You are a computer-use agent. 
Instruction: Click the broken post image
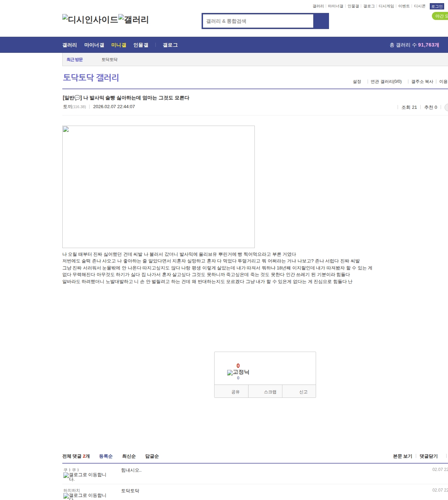pos(158,186)
